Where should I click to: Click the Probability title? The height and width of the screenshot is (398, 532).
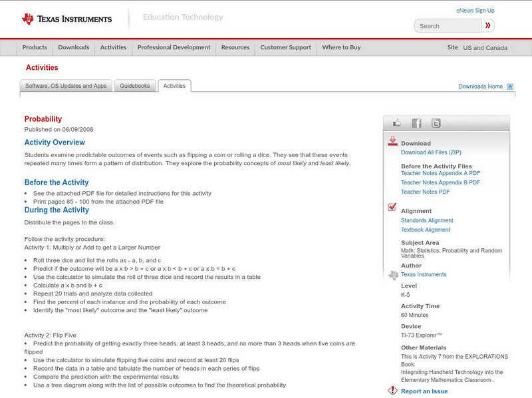click(43, 119)
